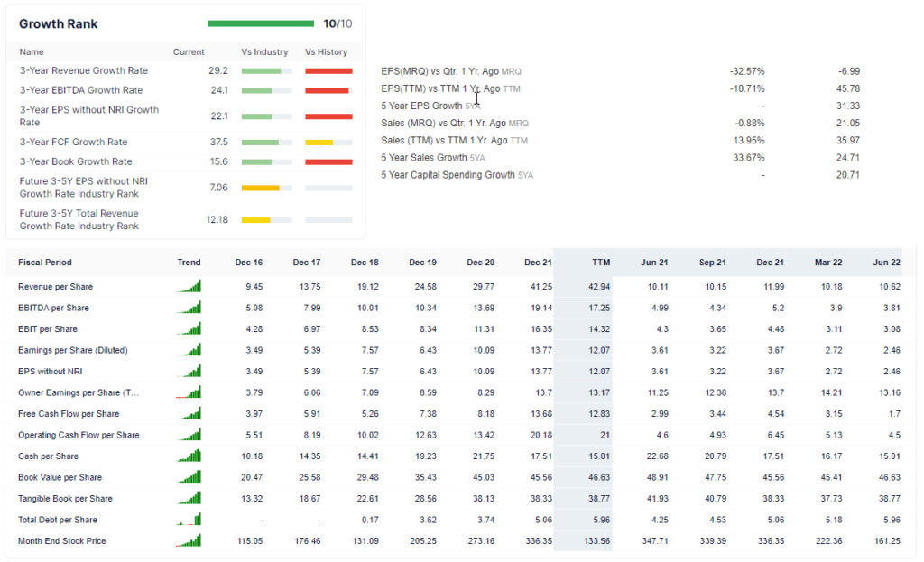The height and width of the screenshot is (562, 924).
Task: Click the Dec 16 column header
Action: tap(249, 263)
